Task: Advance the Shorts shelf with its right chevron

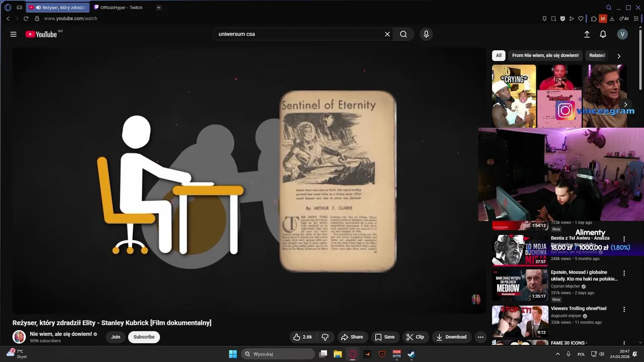Action: coord(625,105)
